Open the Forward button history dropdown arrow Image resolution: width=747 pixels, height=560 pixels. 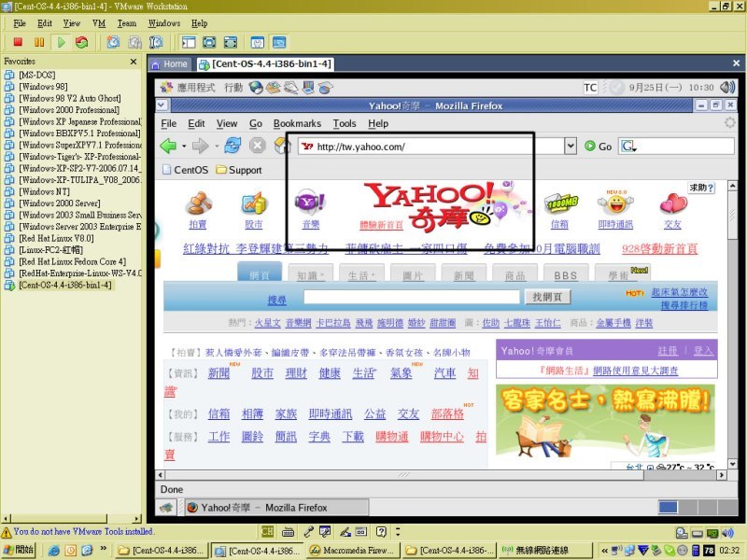217,147
